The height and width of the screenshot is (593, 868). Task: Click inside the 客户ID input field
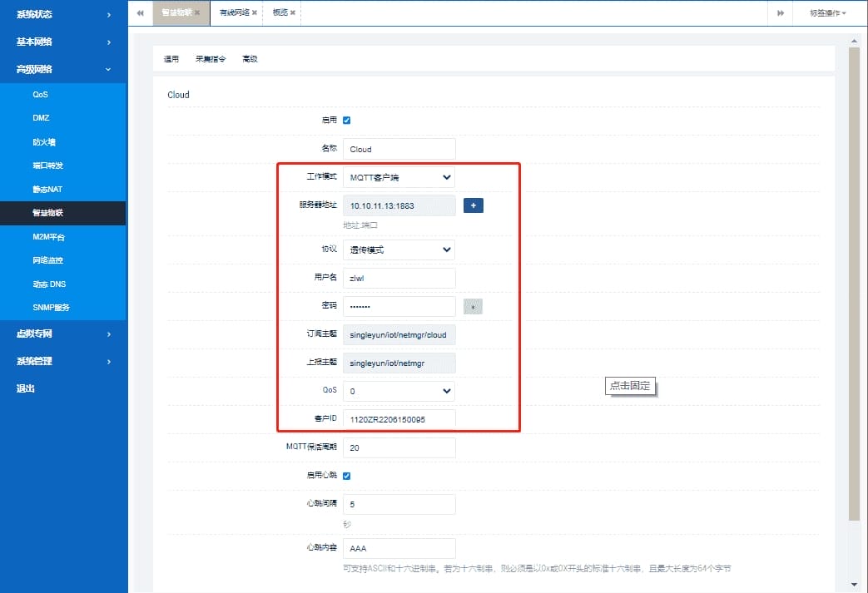[x=399, y=419]
